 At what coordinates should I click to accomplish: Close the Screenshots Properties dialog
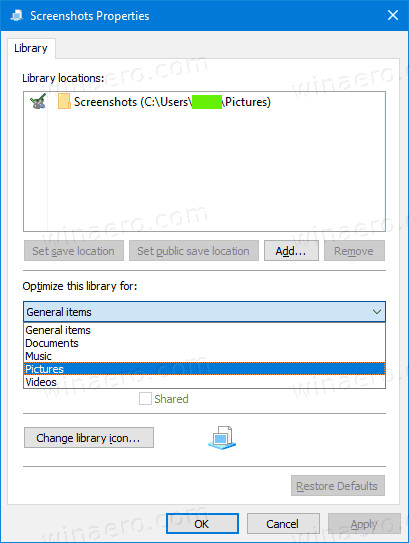pos(393,15)
